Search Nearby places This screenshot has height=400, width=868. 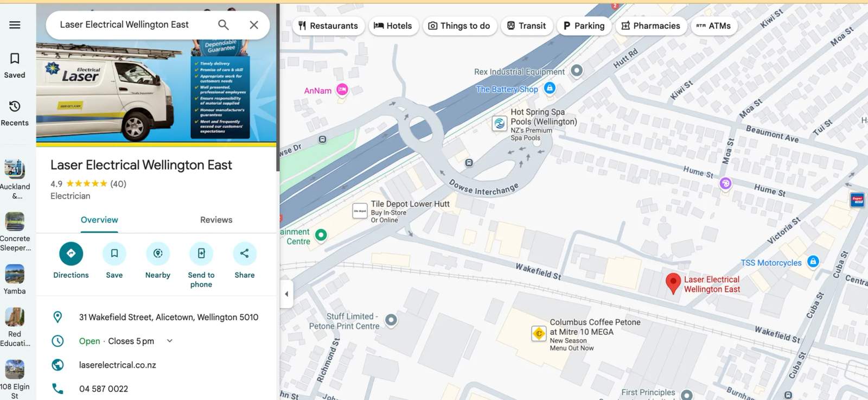click(x=158, y=253)
